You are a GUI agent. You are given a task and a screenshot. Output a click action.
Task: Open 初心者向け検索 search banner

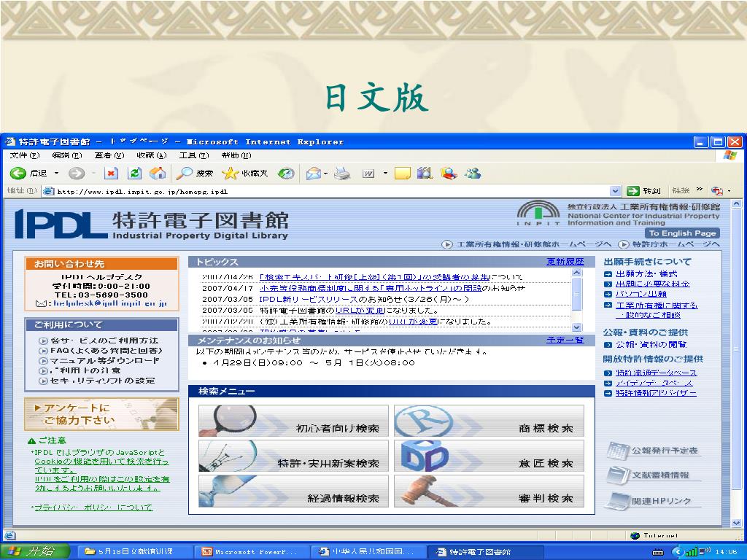click(x=293, y=421)
